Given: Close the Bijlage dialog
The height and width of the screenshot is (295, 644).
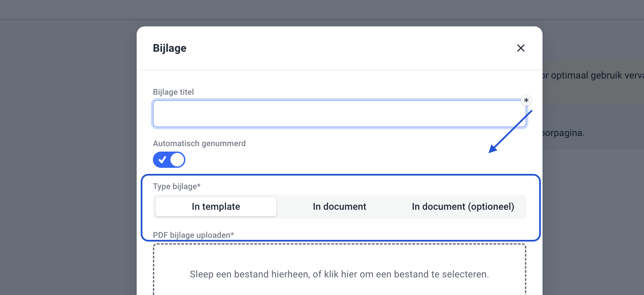Looking at the screenshot, I should pyautogui.click(x=521, y=48).
